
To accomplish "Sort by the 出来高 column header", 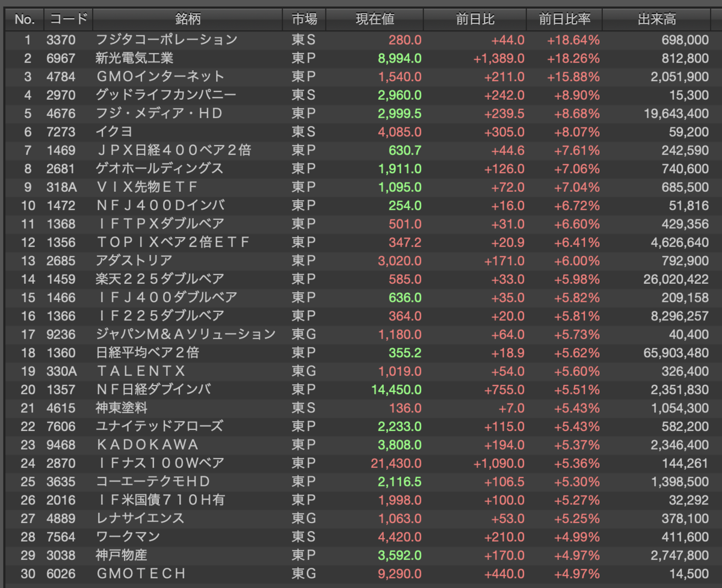I will pos(656,19).
